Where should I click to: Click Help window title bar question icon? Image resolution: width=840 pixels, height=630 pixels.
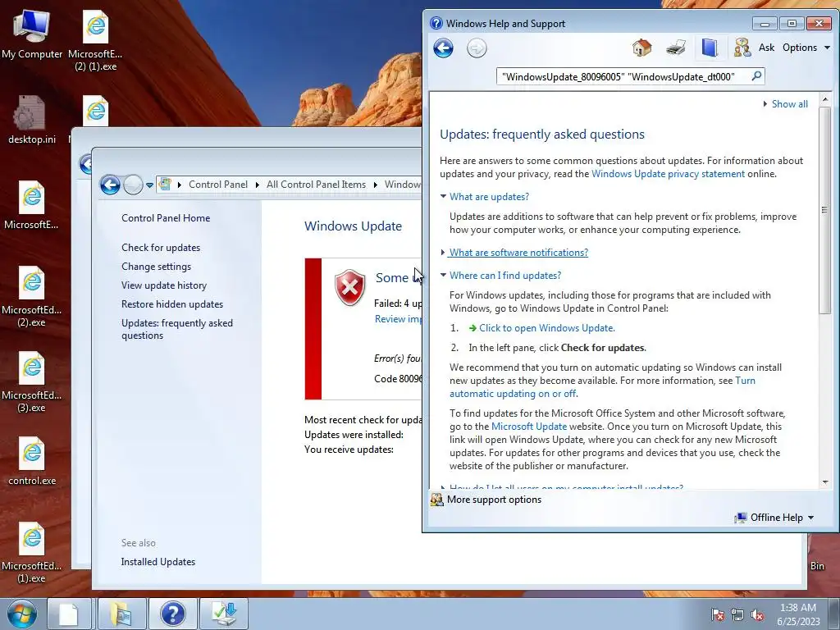pyautogui.click(x=436, y=23)
